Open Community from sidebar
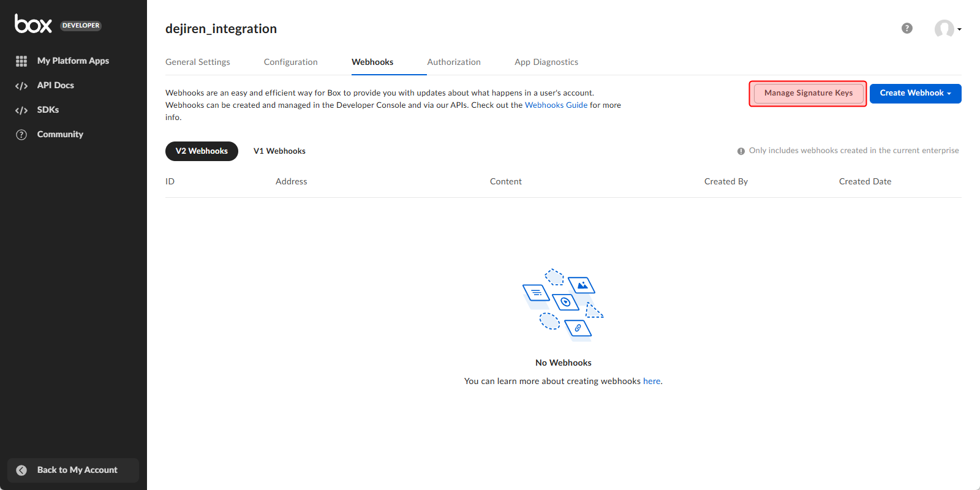Screen dimensions: 980x490 pos(60,134)
